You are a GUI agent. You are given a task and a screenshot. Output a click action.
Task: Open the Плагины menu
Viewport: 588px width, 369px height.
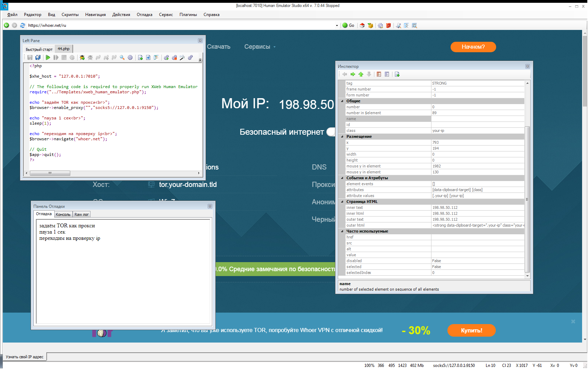pyautogui.click(x=188, y=15)
